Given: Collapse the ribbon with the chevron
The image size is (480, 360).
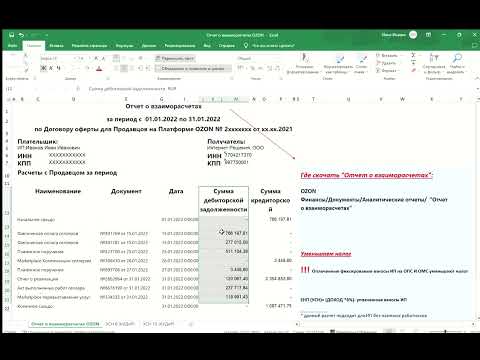Looking at the screenshot, I should 476,79.
